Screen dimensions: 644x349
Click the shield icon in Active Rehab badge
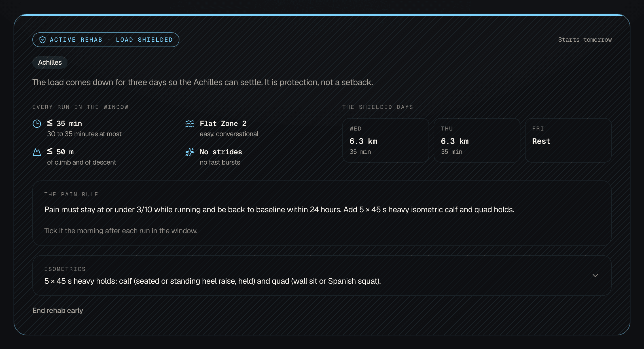43,40
